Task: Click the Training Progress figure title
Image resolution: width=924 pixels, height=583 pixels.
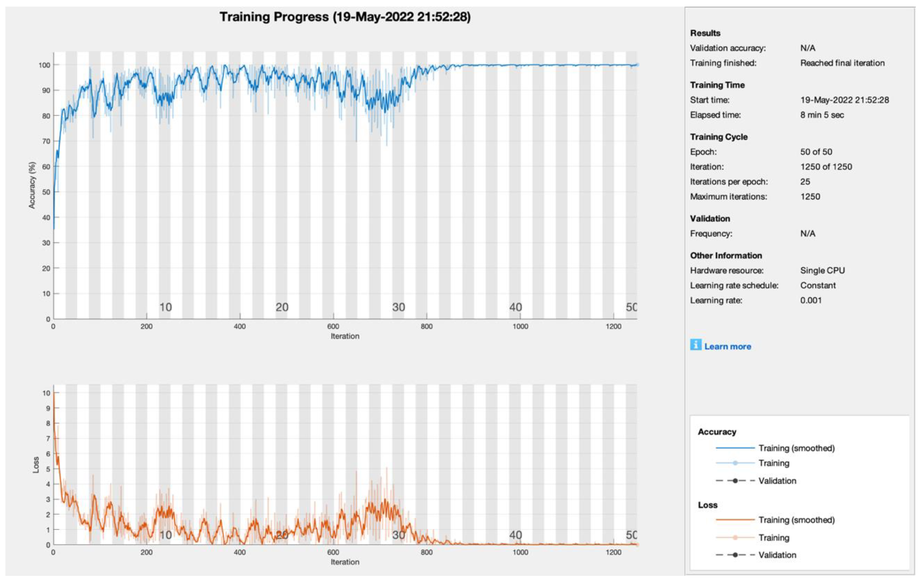Action: 345,17
